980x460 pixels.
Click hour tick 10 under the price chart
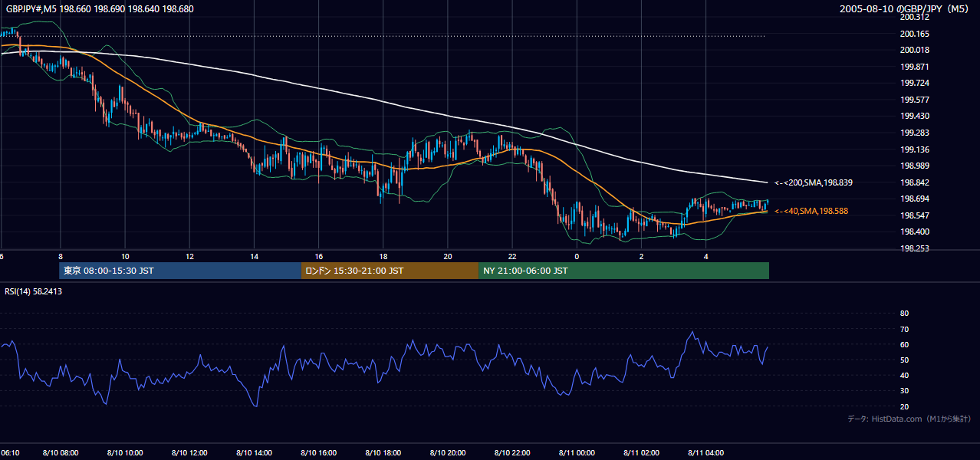pos(125,257)
